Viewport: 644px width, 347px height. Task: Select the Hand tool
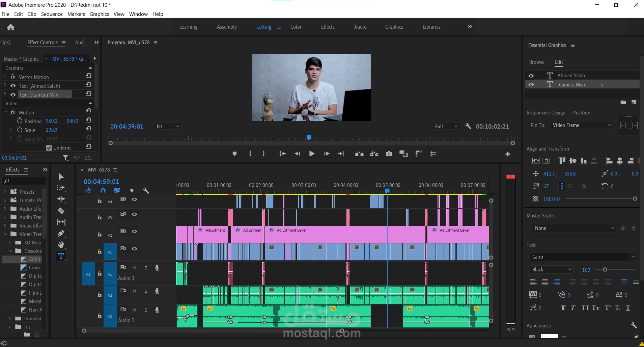[61, 244]
